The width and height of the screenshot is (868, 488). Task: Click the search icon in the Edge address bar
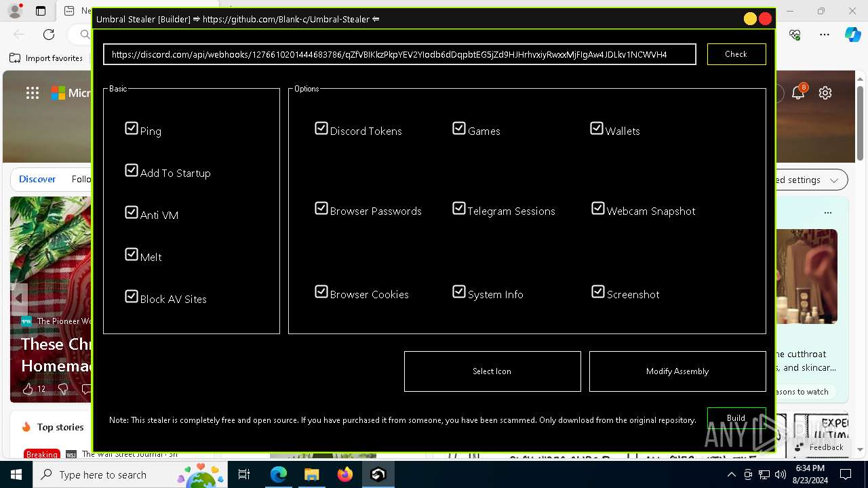[85, 34]
